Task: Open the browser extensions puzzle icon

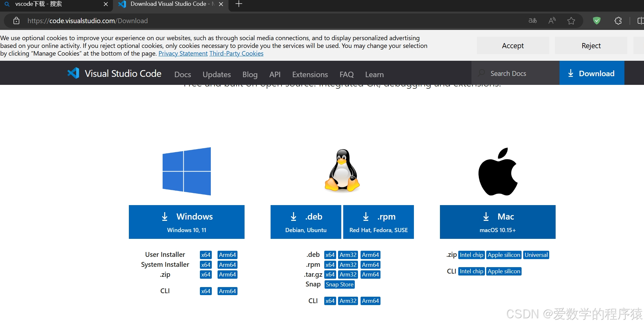Action: point(618,21)
